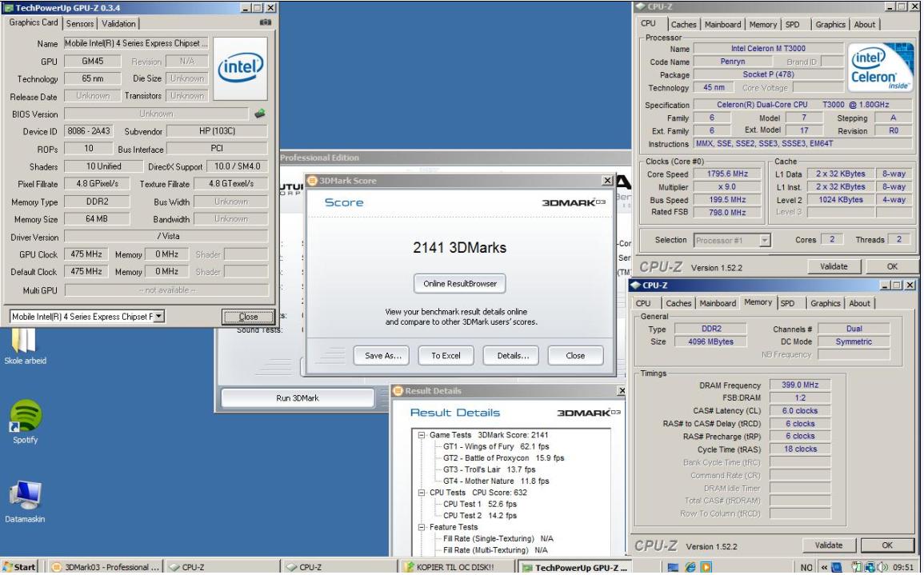Open the Spotify desktop shortcut
The image size is (924, 575).
[x=25, y=421]
